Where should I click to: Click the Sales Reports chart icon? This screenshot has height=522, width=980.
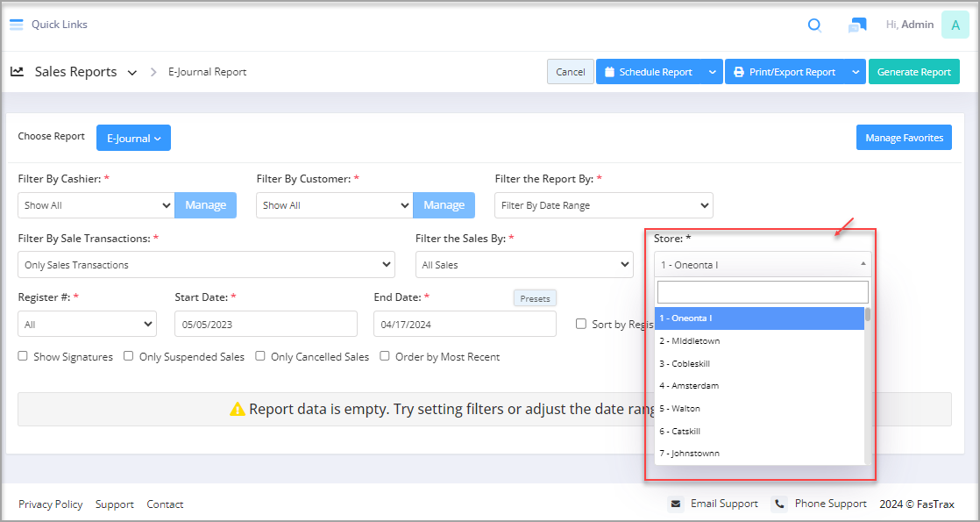coord(17,71)
